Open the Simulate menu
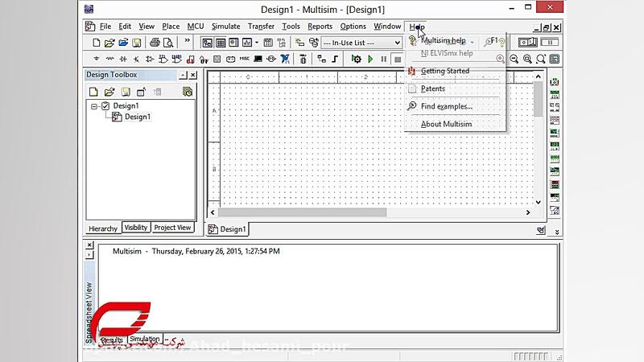The width and height of the screenshot is (644, 362). click(226, 27)
